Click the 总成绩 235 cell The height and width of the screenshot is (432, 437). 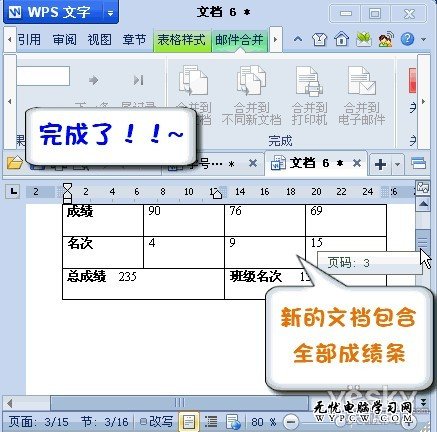coord(143,284)
